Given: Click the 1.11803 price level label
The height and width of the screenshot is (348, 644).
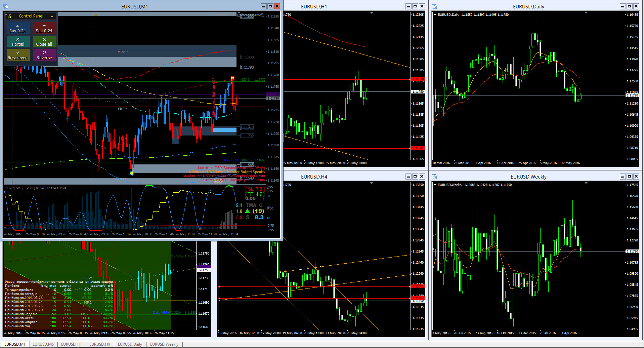Looking at the screenshot, I should pos(247,57).
